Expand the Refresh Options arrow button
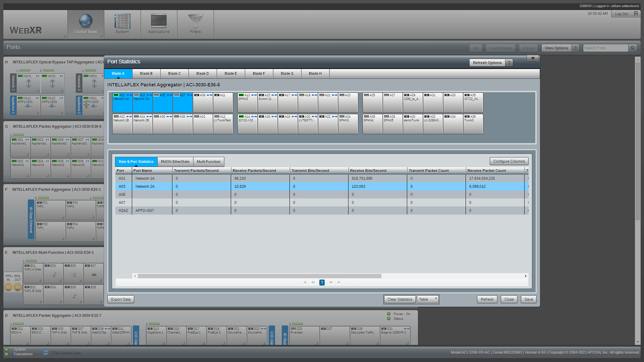644x362 pixels. [509, 63]
